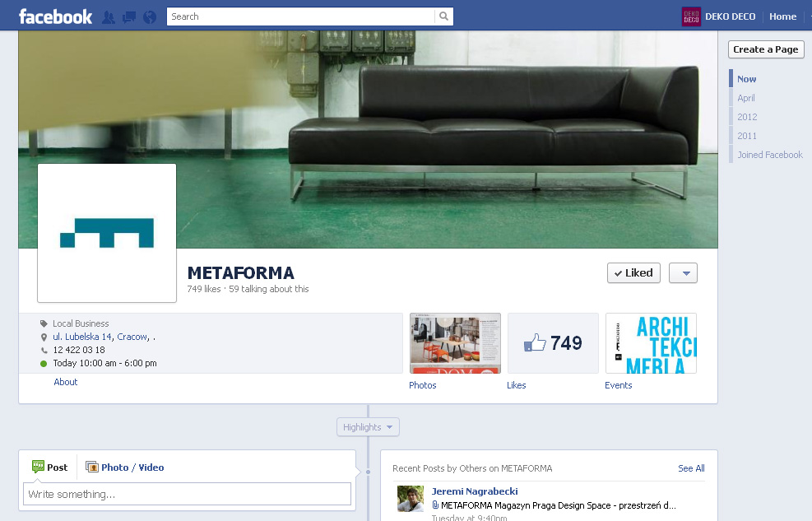Click the DEKO DECO profile picture

pyautogui.click(x=691, y=16)
